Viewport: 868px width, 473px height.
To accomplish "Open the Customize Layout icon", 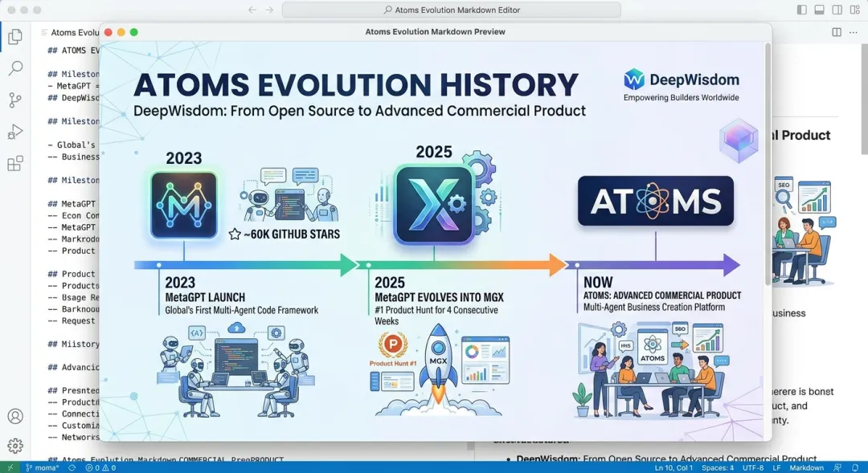I will (854, 10).
